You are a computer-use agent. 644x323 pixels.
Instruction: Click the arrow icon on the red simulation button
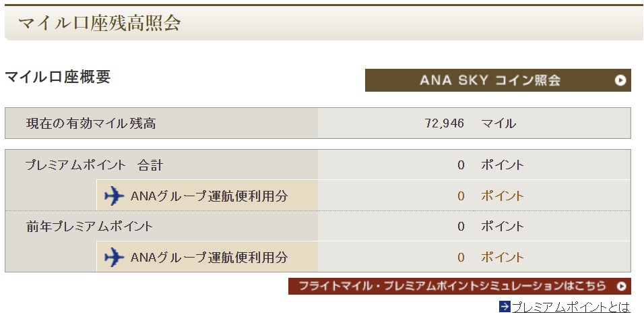tap(622, 286)
